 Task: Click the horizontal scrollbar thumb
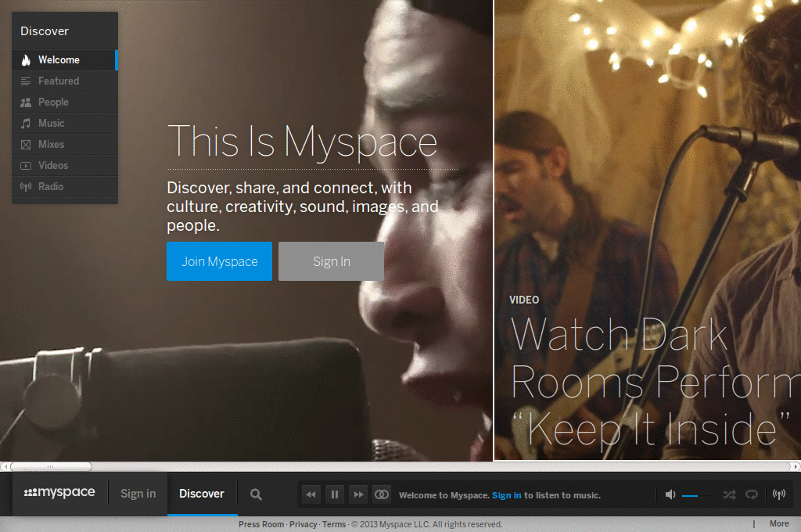pyautogui.click(x=51, y=466)
